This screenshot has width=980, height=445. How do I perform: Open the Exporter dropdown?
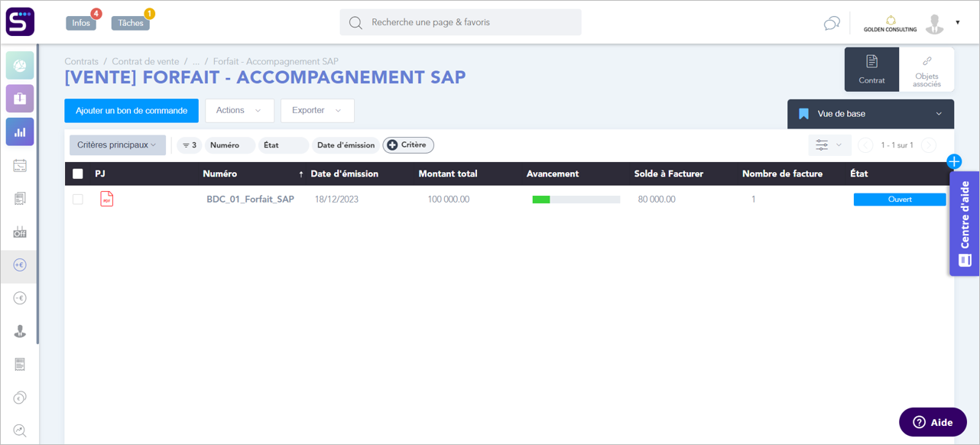coord(317,111)
